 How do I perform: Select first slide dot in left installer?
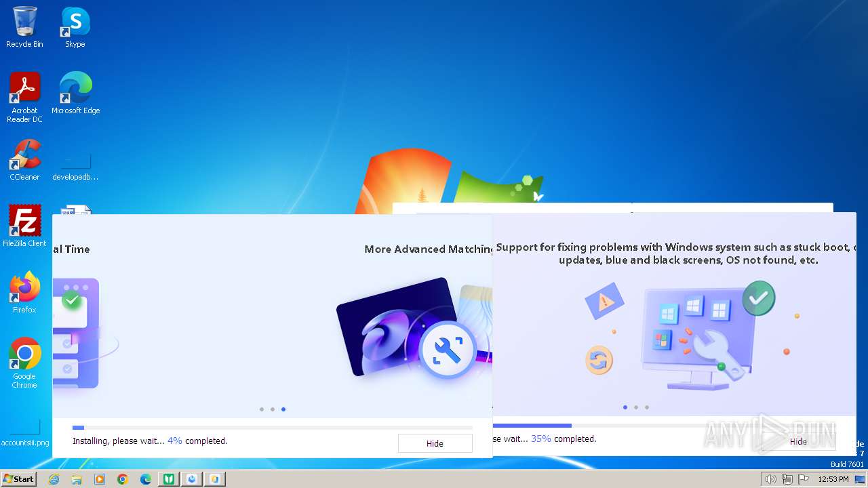pyautogui.click(x=262, y=409)
